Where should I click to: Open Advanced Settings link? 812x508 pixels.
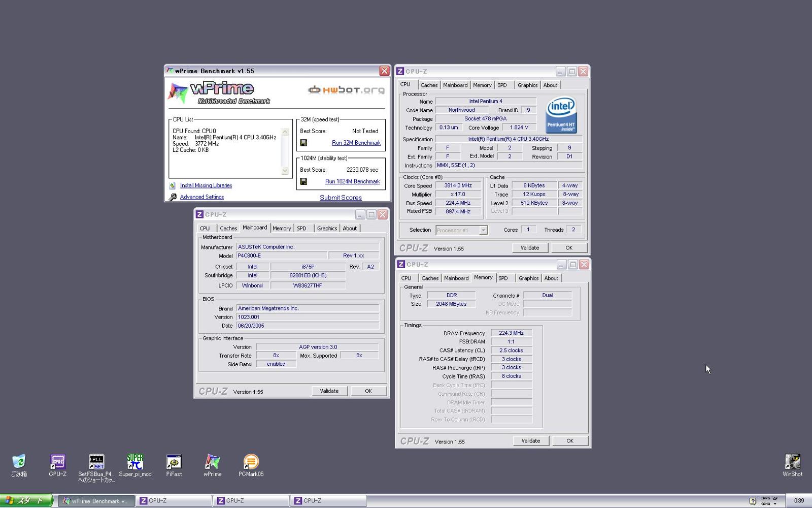click(x=201, y=197)
